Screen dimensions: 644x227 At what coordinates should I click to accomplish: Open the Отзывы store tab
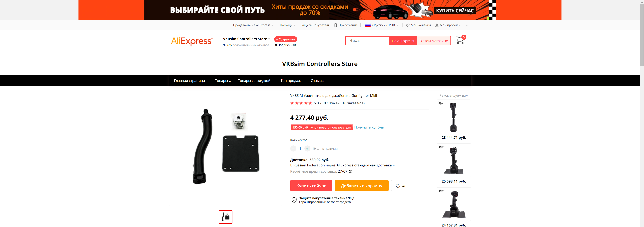click(317, 81)
